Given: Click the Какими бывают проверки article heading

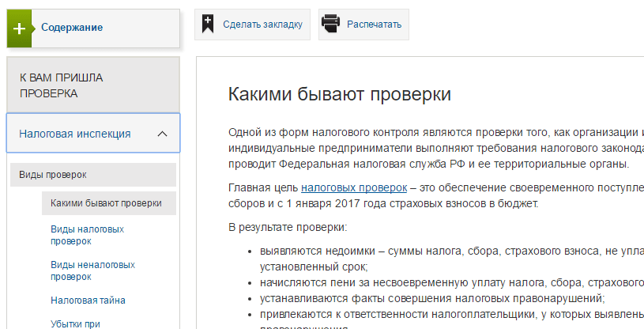Looking at the screenshot, I should click(339, 95).
